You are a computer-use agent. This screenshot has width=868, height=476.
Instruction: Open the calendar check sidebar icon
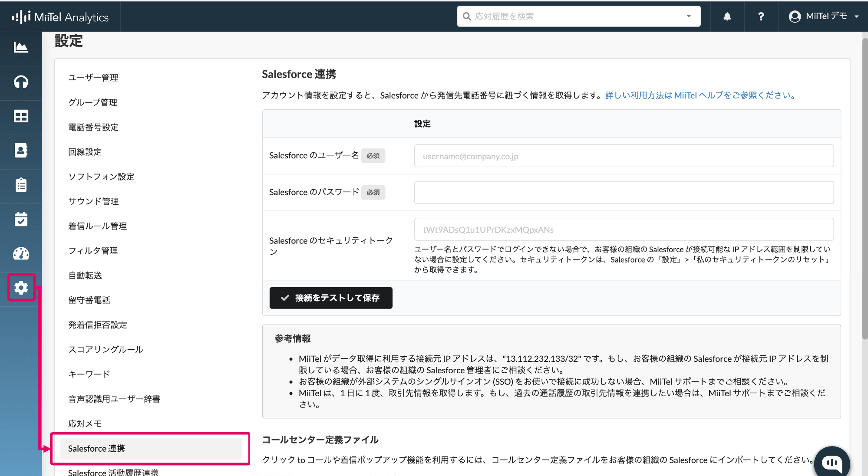(x=21, y=219)
